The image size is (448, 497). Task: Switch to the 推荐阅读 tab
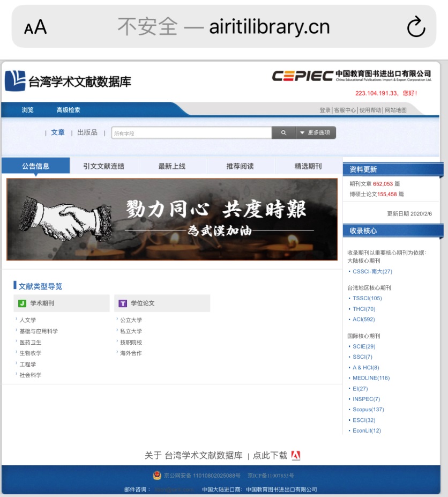(240, 166)
